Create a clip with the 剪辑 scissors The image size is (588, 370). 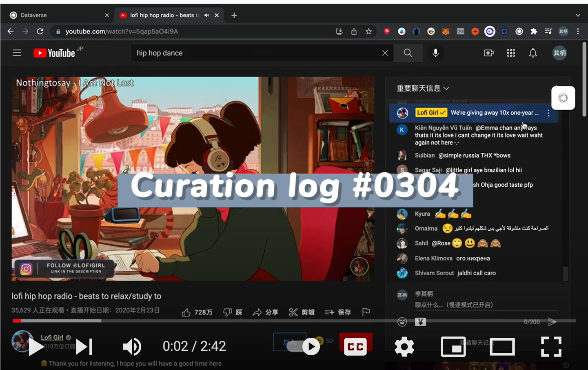tap(302, 312)
